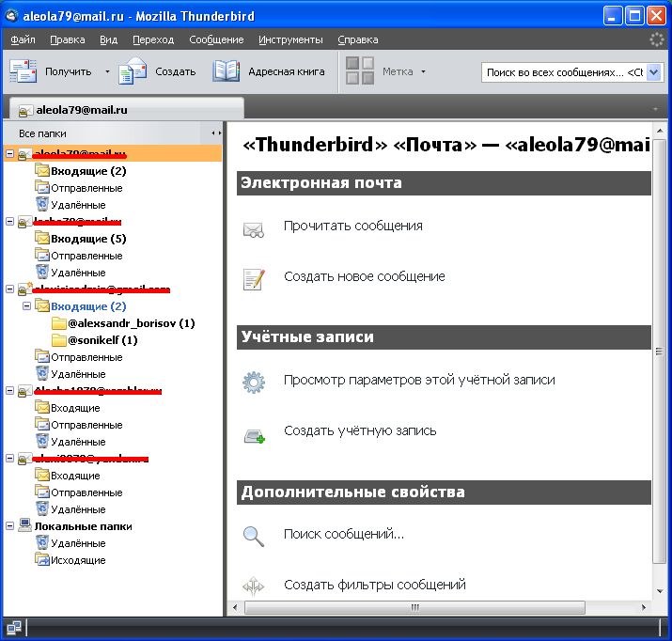Open Входящие (2) folder icon of first account
672x641 pixels.
(42, 170)
